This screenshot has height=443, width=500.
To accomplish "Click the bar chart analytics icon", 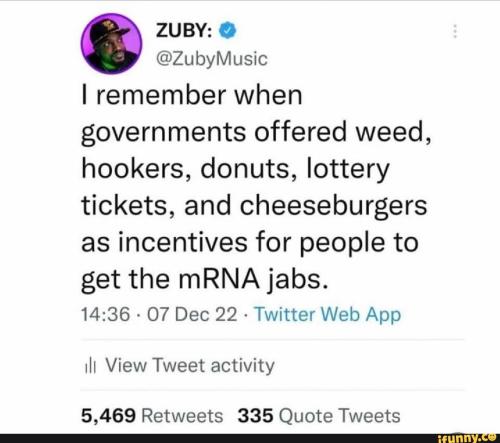I will [90, 366].
